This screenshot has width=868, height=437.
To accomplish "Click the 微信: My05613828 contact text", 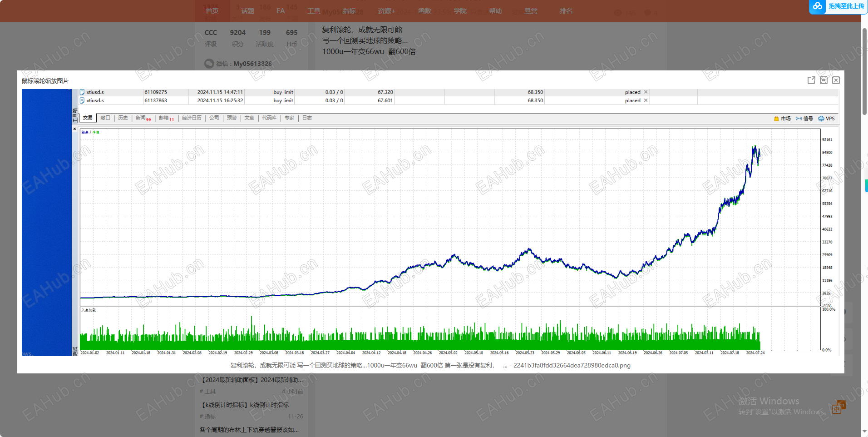I will click(244, 64).
